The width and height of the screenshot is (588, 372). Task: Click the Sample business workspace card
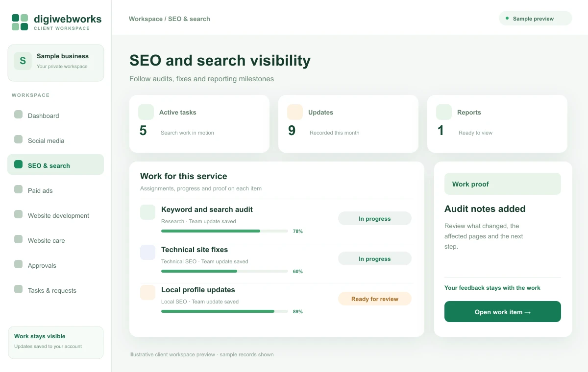[56, 63]
